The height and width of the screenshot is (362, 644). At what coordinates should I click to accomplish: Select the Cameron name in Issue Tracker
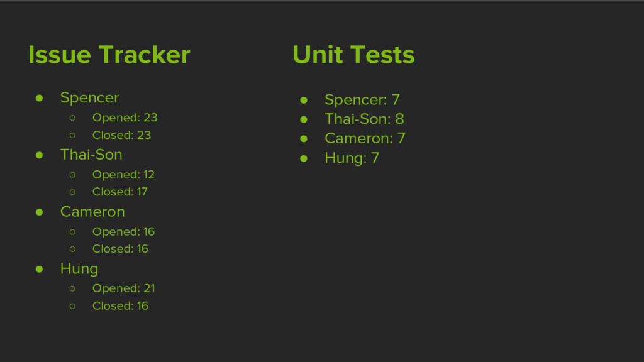click(x=92, y=212)
